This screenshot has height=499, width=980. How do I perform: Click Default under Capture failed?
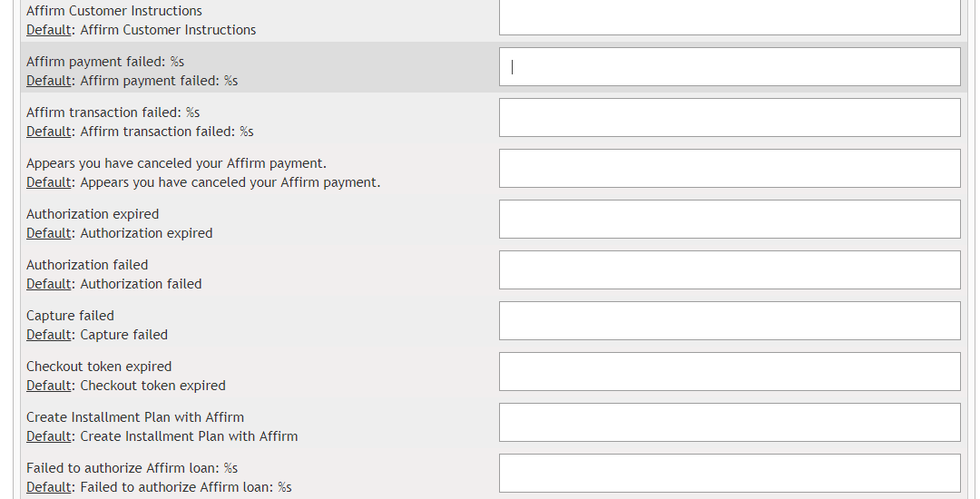[x=49, y=335]
